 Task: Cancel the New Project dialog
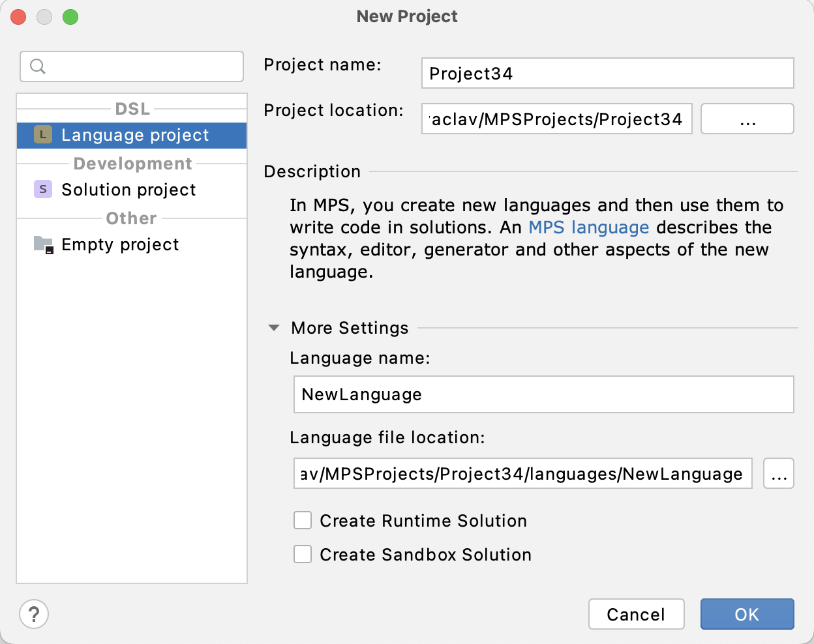pyautogui.click(x=636, y=613)
